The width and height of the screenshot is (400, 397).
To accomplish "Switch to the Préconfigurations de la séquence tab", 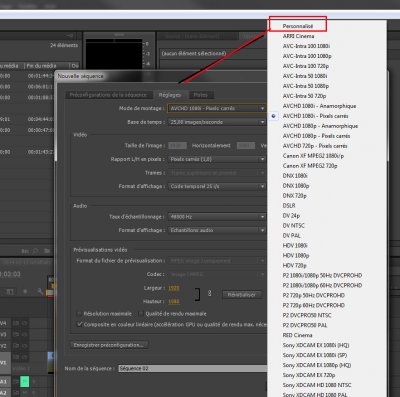I will coord(108,95).
